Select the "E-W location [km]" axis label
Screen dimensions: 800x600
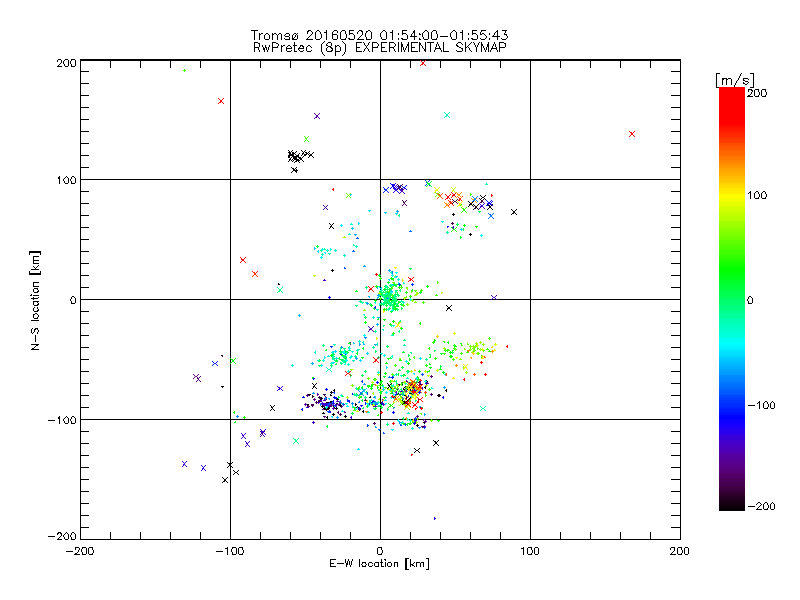click(x=379, y=563)
